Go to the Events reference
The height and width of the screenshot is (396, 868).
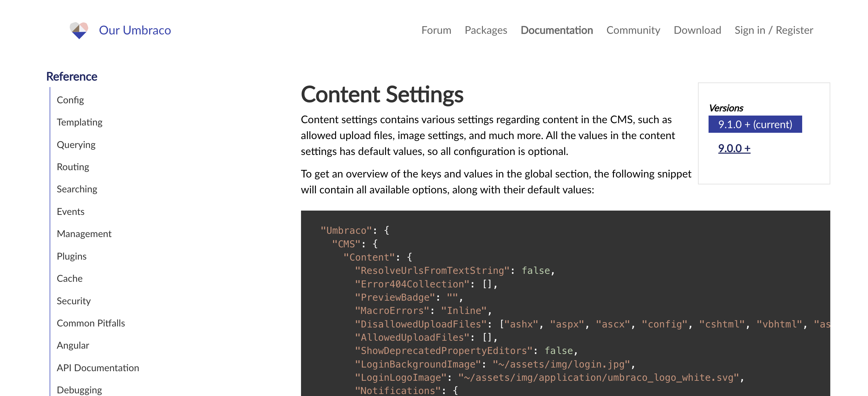tap(70, 211)
